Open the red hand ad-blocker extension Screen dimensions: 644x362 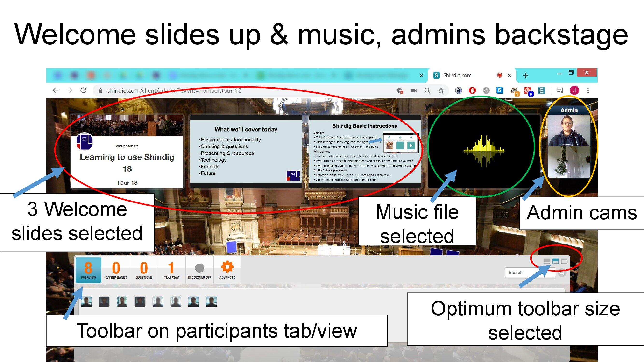pyautogui.click(x=472, y=90)
